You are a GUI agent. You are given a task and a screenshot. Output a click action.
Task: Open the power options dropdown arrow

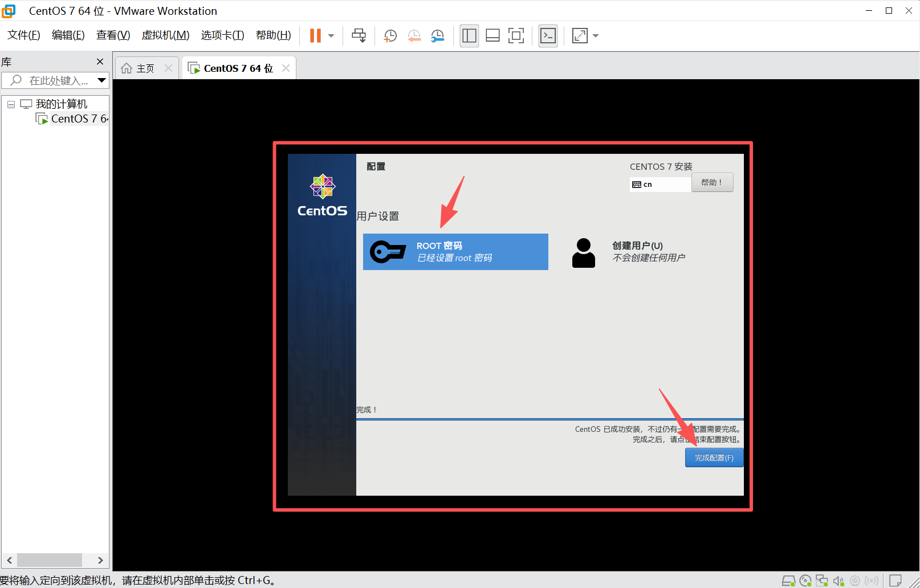point(331,36)
